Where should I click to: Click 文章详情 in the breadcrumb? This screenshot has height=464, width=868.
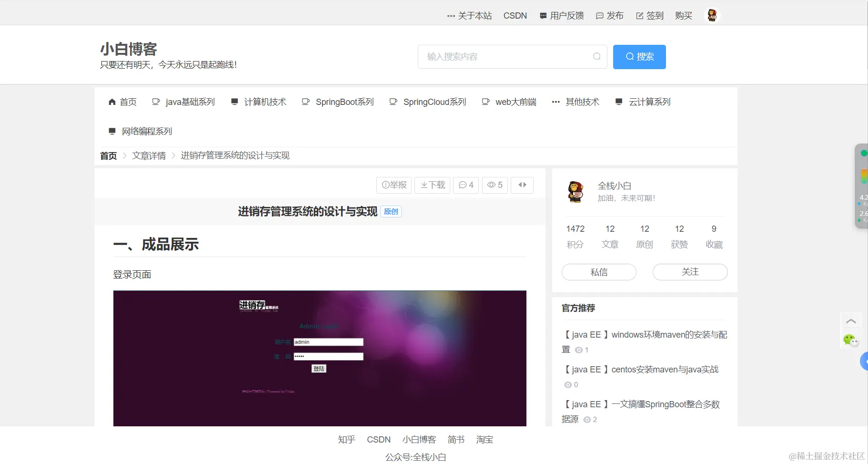point(149,156)
